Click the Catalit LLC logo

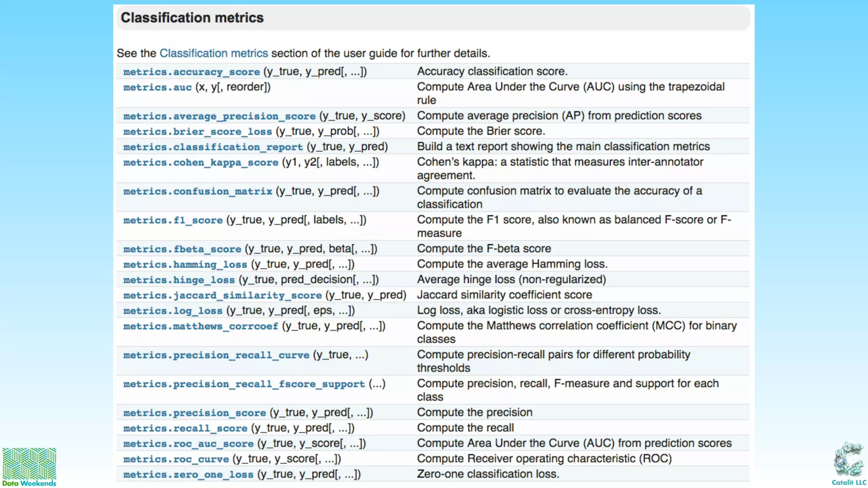849,463
